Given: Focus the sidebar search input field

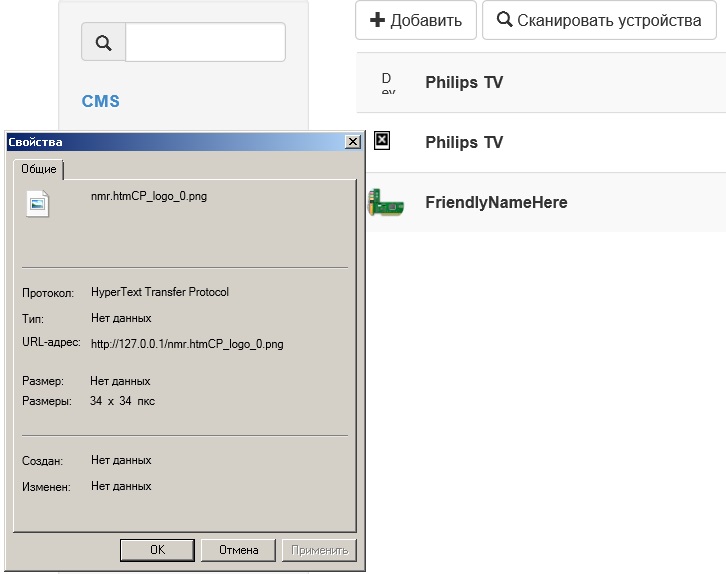Looking at the screenshot, I should 205,43.
